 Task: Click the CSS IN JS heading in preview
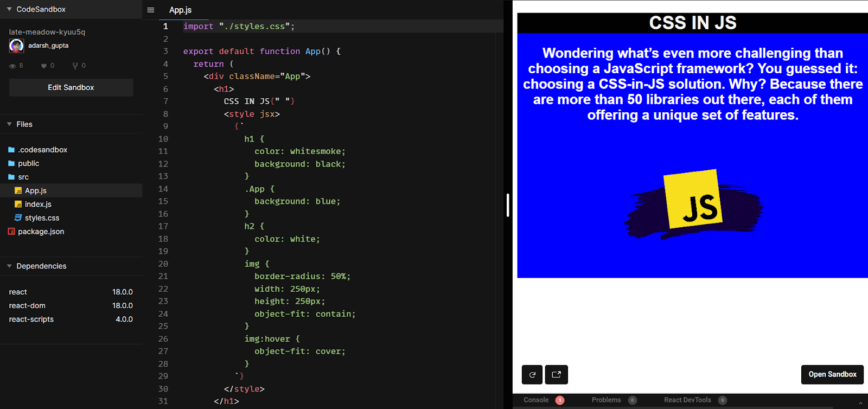[693, 23]
